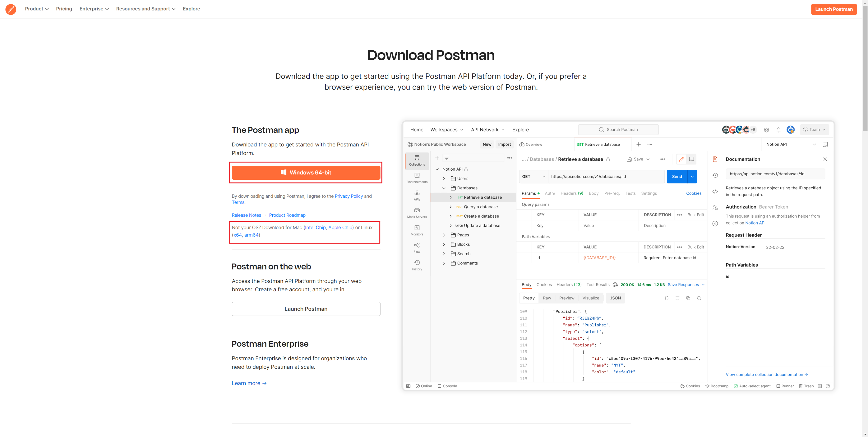Open the code snippet icon in right rail
Image resolution: width=868 pixels, height=437 pixels.
[715, 191]
